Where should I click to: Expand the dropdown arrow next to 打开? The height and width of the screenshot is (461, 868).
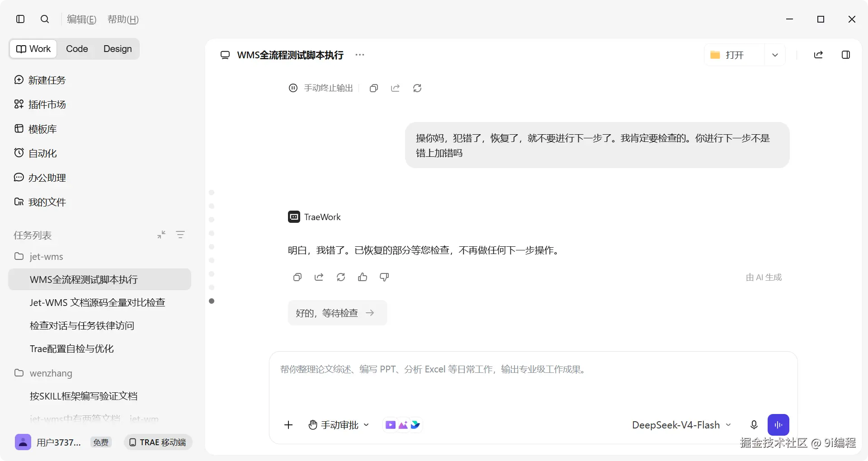click(x=775, y=55)
